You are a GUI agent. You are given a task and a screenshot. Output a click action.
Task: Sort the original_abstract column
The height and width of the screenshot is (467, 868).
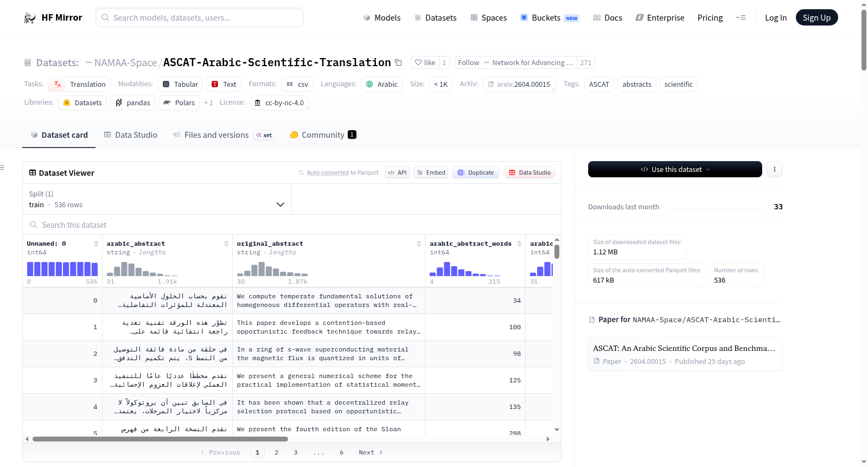[419, 244]
